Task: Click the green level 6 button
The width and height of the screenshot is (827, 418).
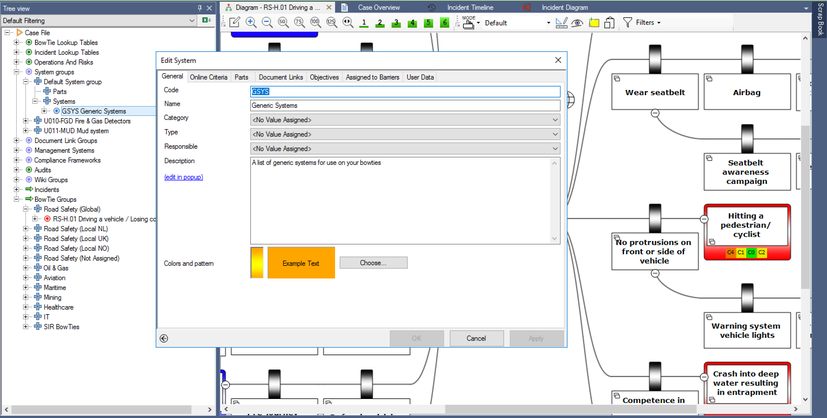Action: point(444,22)
